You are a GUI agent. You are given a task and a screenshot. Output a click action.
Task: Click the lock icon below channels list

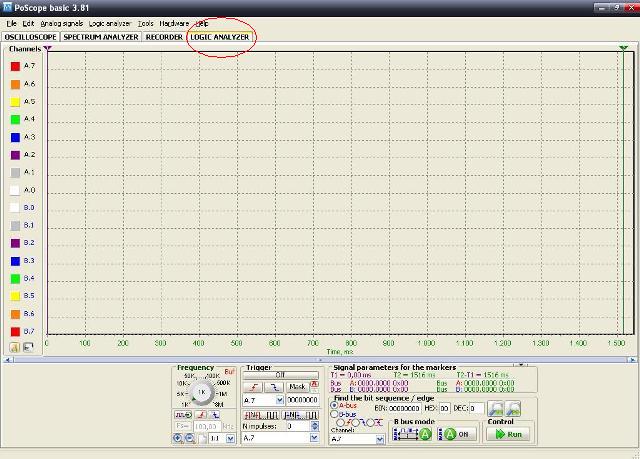[15, 347]
